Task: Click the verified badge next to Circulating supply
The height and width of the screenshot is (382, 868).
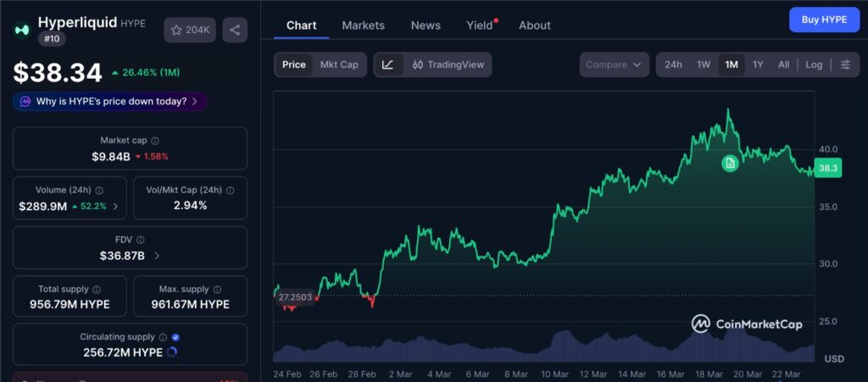Action: coord(176,337)
